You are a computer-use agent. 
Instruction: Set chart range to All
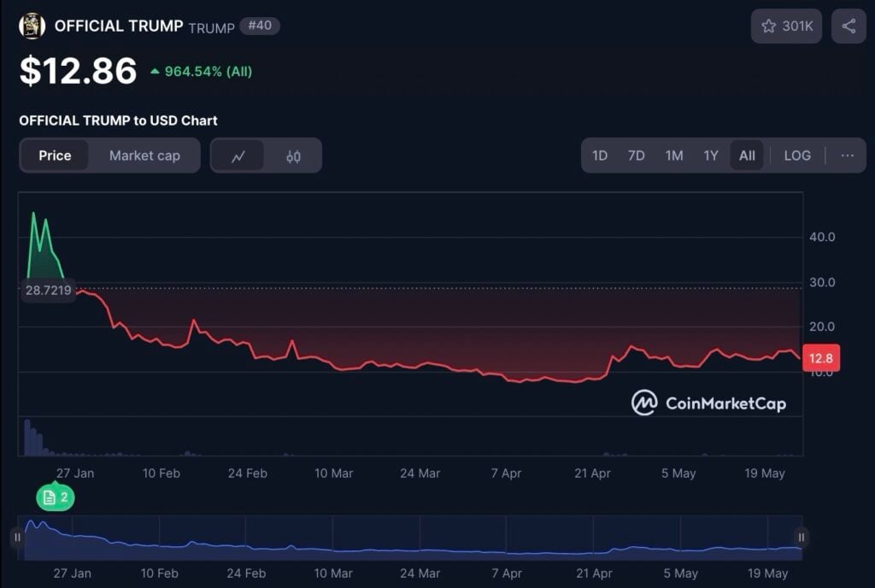[x=747, y=156]
